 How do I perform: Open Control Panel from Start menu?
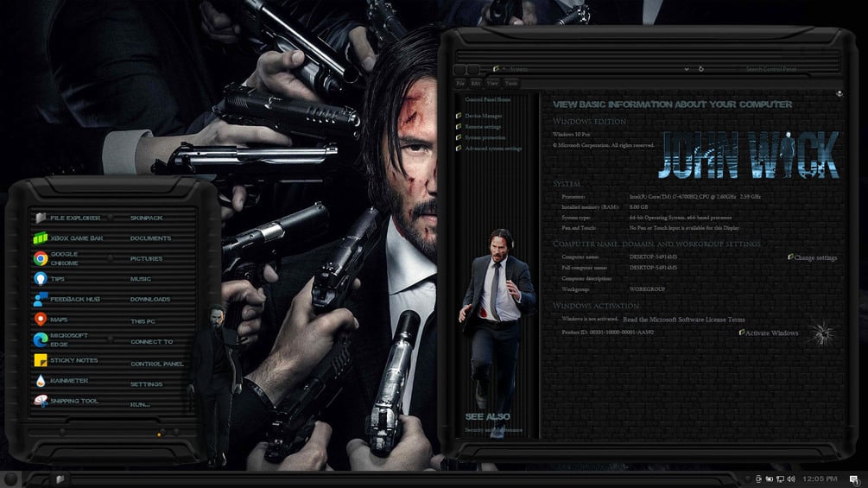(156, 364)
